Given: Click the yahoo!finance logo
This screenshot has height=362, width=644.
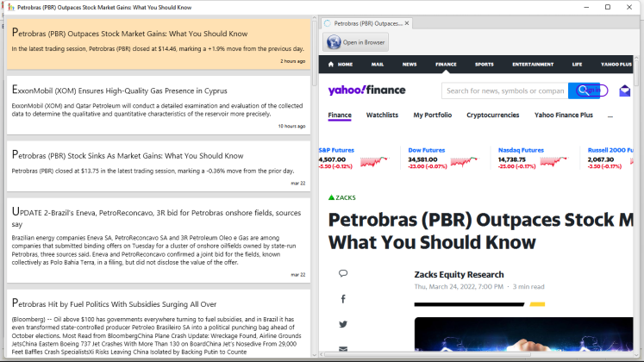Looking at the screenshot, I should tap(366, 90).
